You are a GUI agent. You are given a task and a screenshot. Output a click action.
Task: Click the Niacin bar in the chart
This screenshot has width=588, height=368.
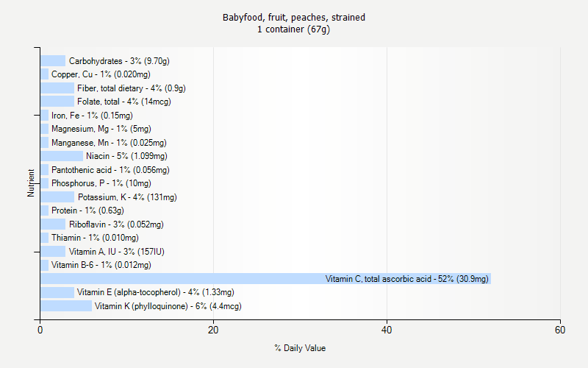pos(62,156)
